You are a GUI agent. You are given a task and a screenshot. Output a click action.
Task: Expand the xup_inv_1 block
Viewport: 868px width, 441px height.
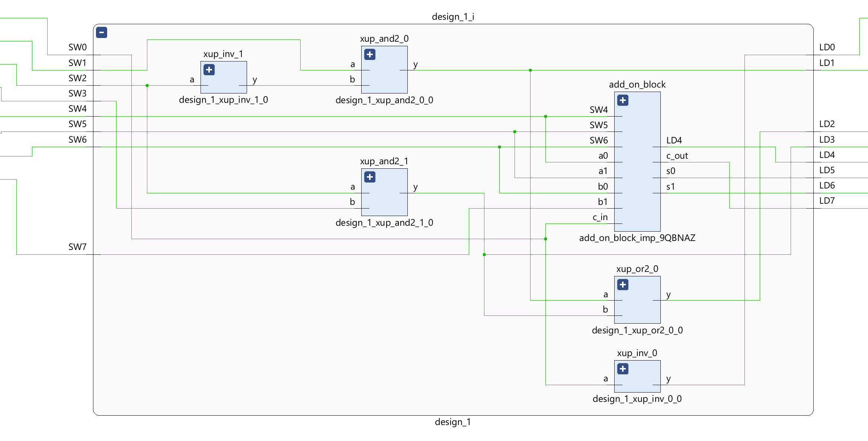click(x=209, y=70)
